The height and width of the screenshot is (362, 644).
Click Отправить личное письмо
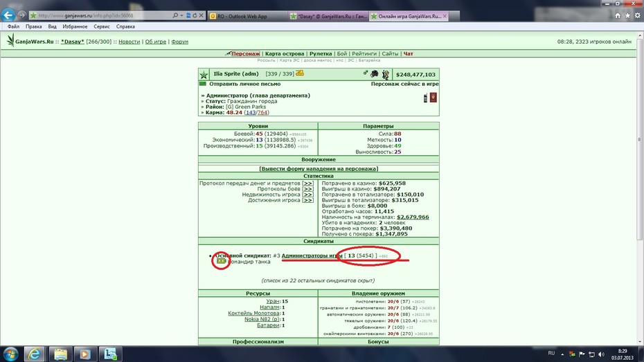[244, 84]
